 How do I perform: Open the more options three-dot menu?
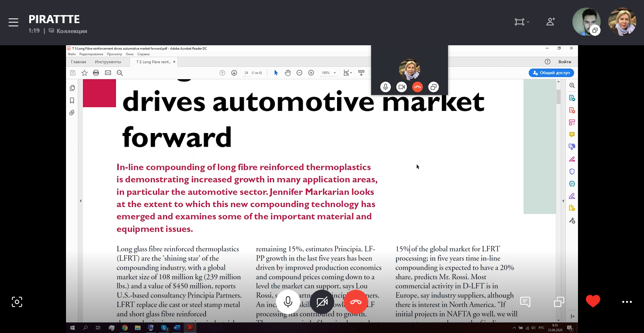pyautogui.click(x=627, y=302)
